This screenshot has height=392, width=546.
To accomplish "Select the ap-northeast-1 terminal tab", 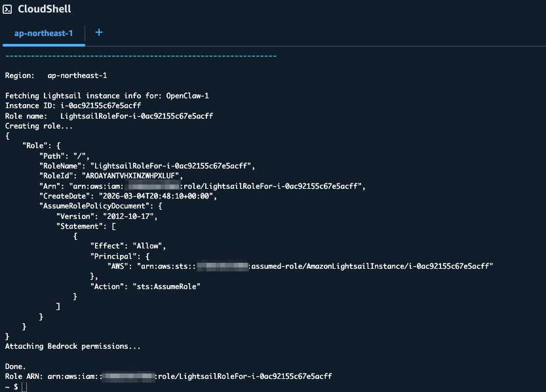I will pos(43,33).
